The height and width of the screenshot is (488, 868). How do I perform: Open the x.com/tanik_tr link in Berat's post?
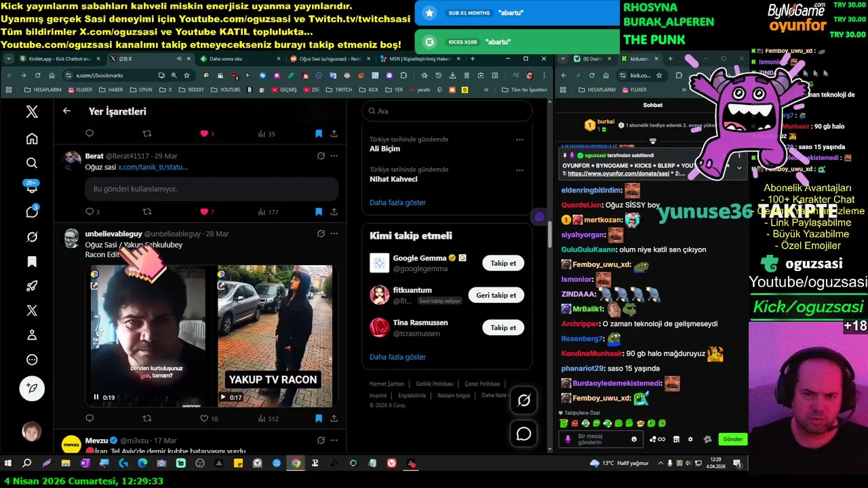coord(153,167)
